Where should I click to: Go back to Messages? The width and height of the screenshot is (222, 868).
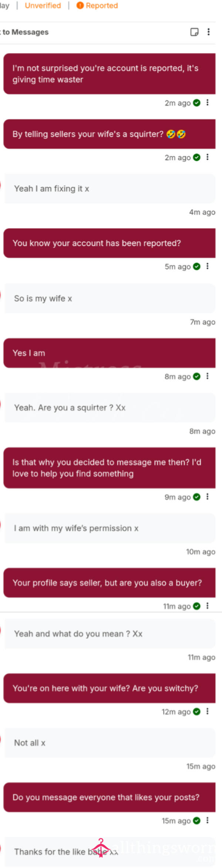[x=24, y=32]
